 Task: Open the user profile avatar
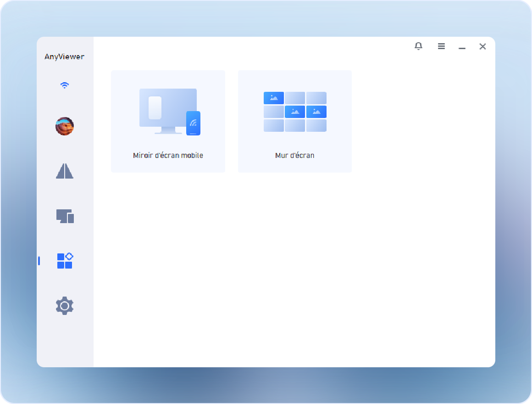tap(65, 126)
